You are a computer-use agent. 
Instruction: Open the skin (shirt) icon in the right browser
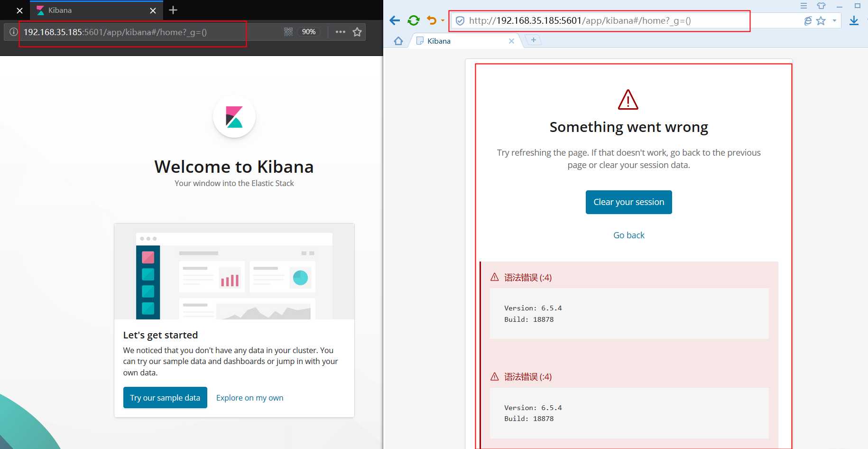pos(821,6)
